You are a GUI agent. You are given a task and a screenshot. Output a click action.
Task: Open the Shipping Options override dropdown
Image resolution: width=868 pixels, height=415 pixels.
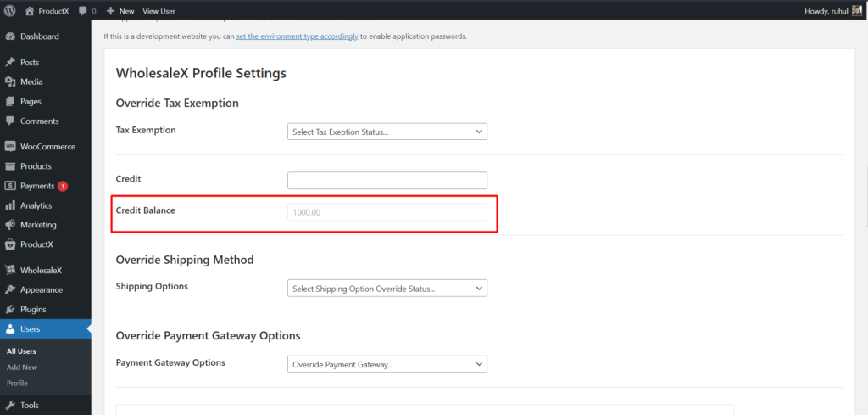click(x=387, y=288)
